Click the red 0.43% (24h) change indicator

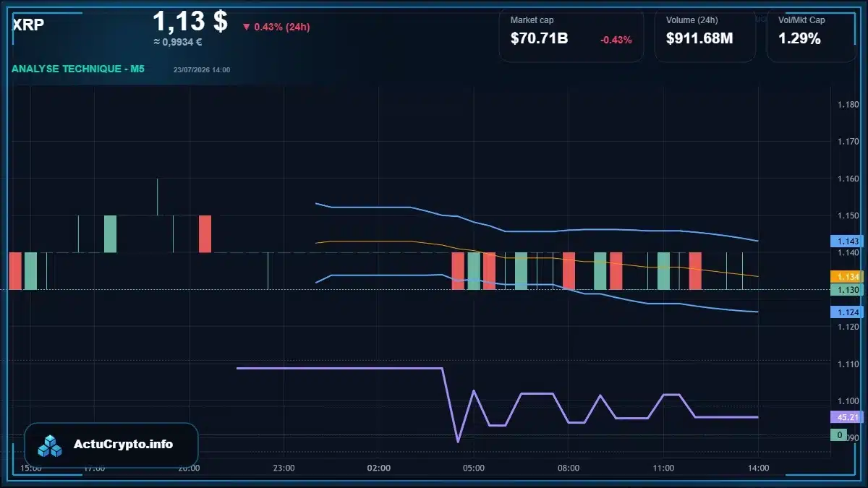tap(276, 27)
